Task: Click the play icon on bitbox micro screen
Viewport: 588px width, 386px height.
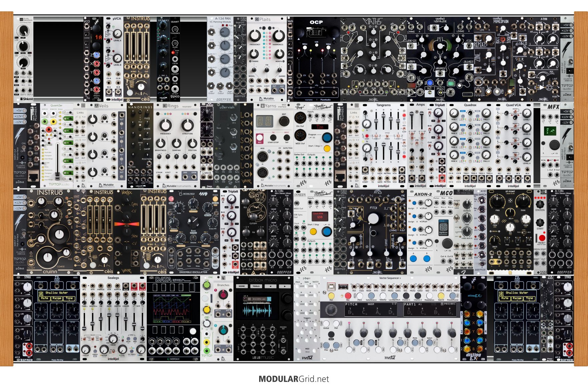Action: tap(269, 299)
